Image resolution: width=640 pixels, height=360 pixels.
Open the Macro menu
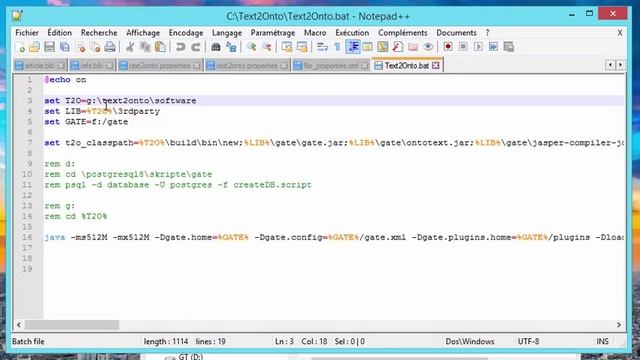tap(315, 33)
